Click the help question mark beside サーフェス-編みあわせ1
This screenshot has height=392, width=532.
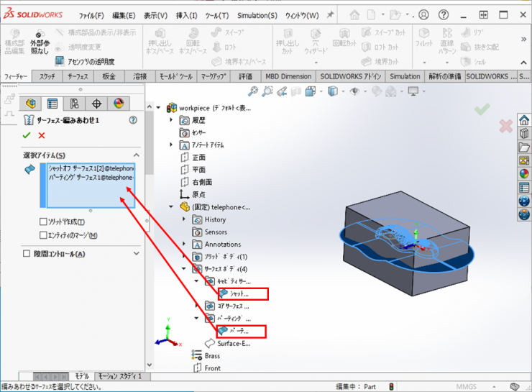pyautogui.click(x=132, y=121)
